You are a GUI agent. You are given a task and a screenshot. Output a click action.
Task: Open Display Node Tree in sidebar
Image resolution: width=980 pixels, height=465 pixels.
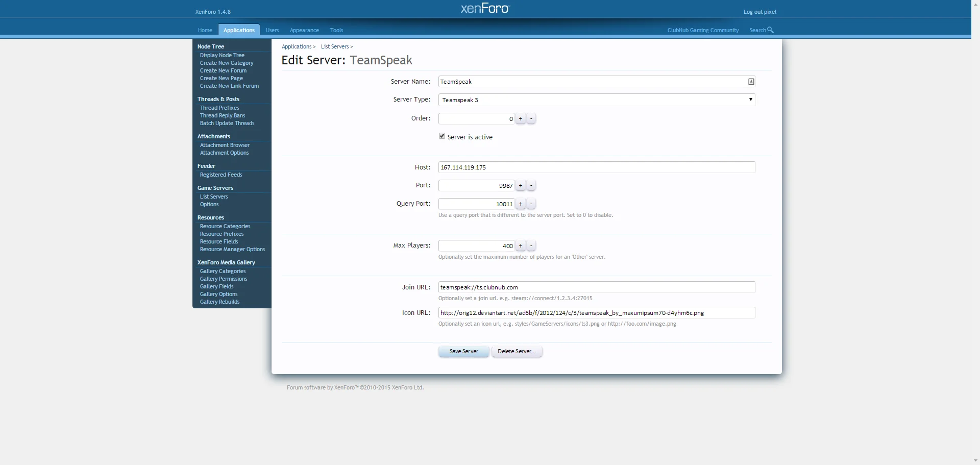click(222, 55)
